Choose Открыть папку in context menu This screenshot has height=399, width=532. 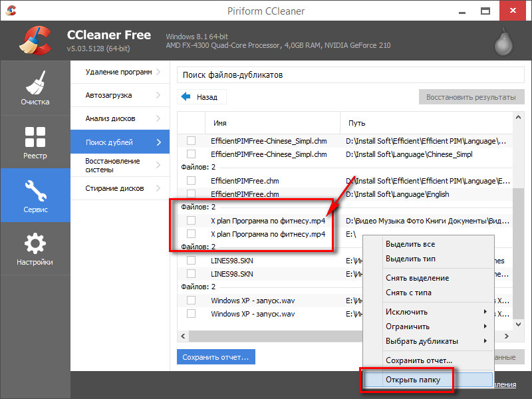(x=428, y=380)
